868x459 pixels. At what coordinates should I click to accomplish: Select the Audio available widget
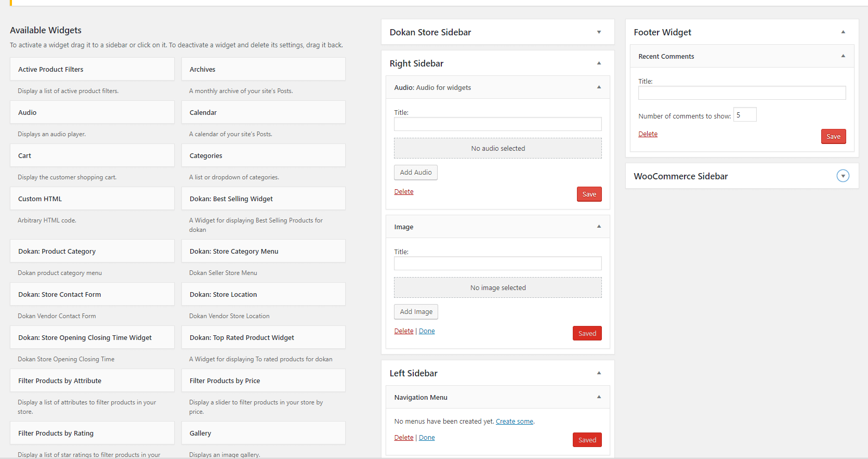pyautogui.click(x=92, y=112)
